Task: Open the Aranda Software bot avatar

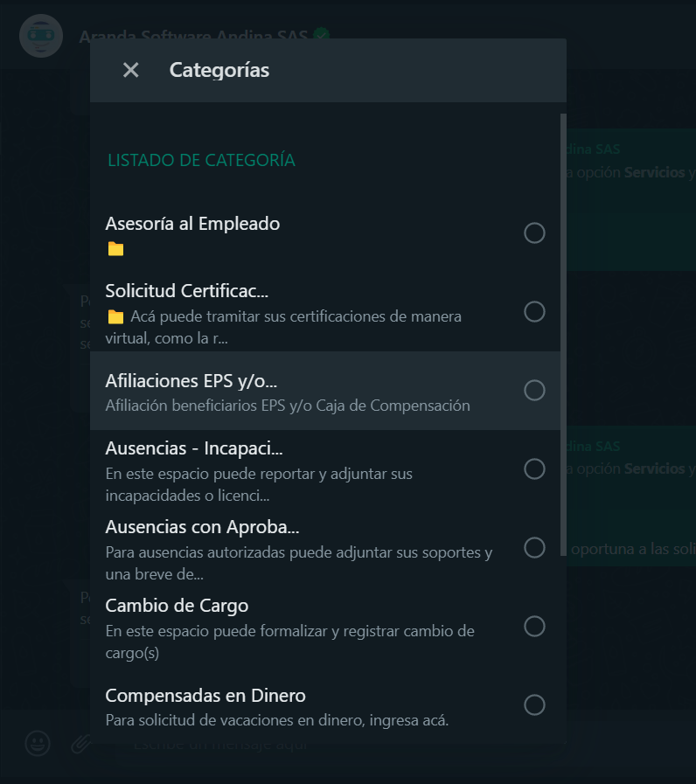Action: click(x=41, y=36)
